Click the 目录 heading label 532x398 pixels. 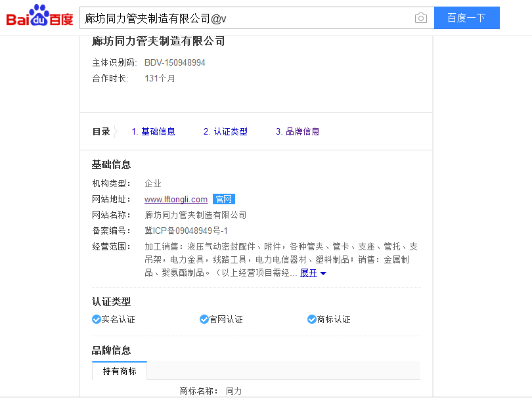[x=101, y=131]
